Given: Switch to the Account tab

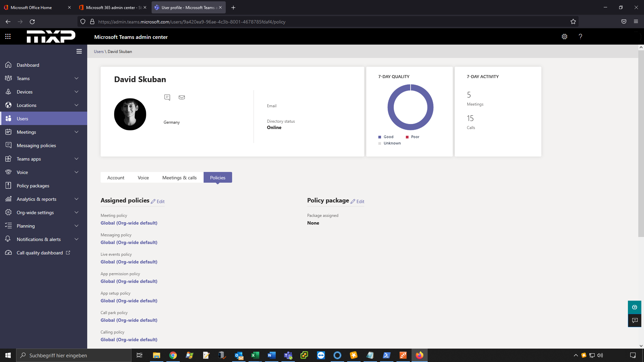Looking at the screenshot, I should (x=116, y=178).
